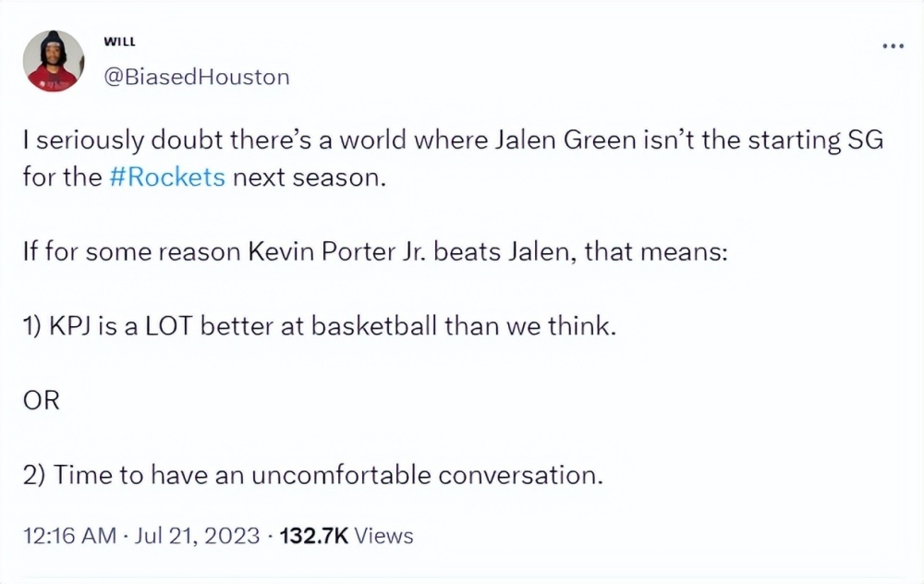Click WILL's profile avatar picture
The height and width of the screenshot is (584, 924).
pyautogui.click(x=54, y=61)
